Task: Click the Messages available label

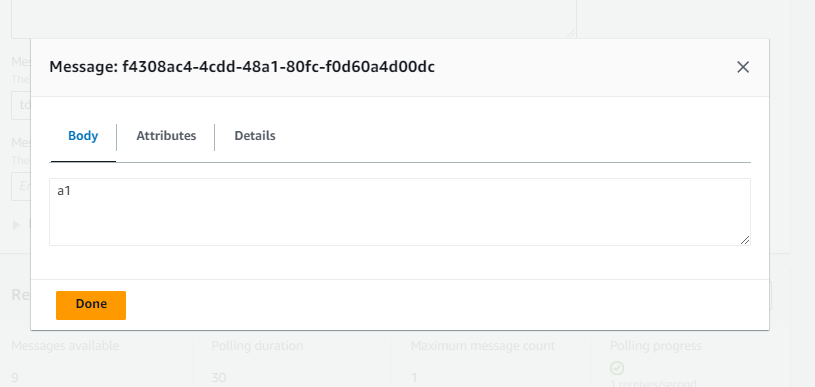Action: tap(65, 345)
